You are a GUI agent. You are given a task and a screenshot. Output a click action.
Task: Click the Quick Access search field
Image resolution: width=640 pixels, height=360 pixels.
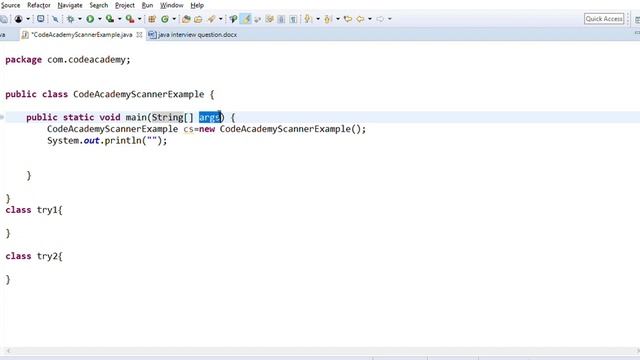[x=604, y=19]
